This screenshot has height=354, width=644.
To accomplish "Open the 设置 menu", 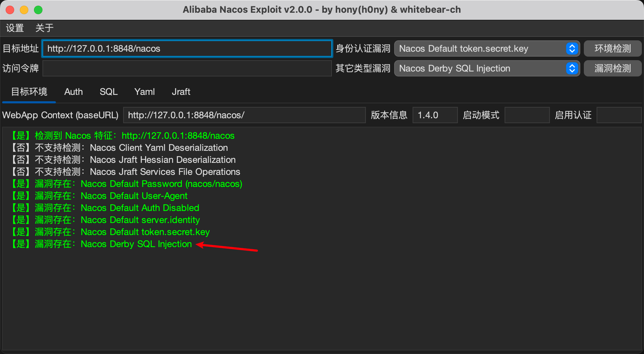I will (15, 28).
